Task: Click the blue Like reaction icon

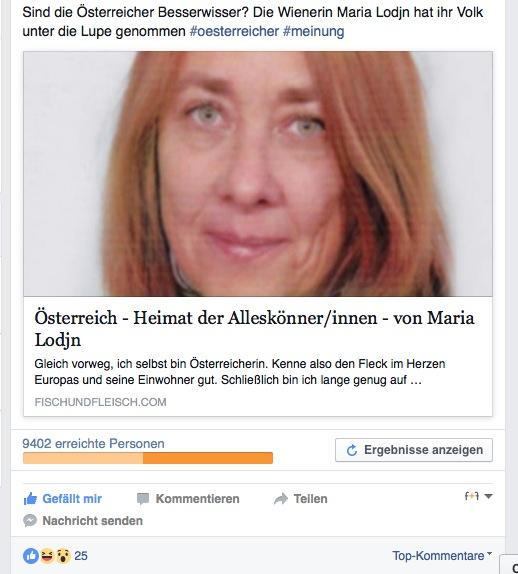Action: 31,556
